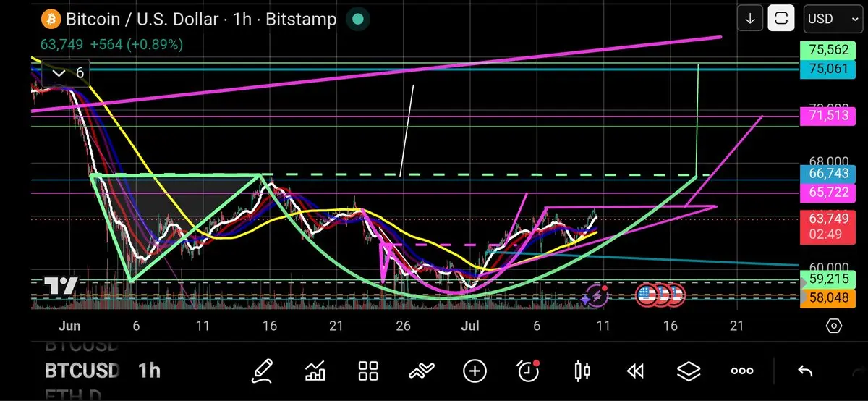Tap the green market status dot
The width and height of the screenshot is (868, 401).
click(x=357, y=19)
